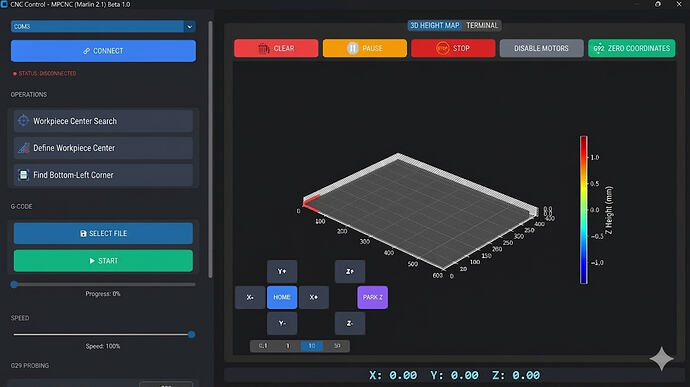The width and height of the screenshot is (690, 387).
Task: Click the G-code progress slider handle
Action: (x=15, y=284)
